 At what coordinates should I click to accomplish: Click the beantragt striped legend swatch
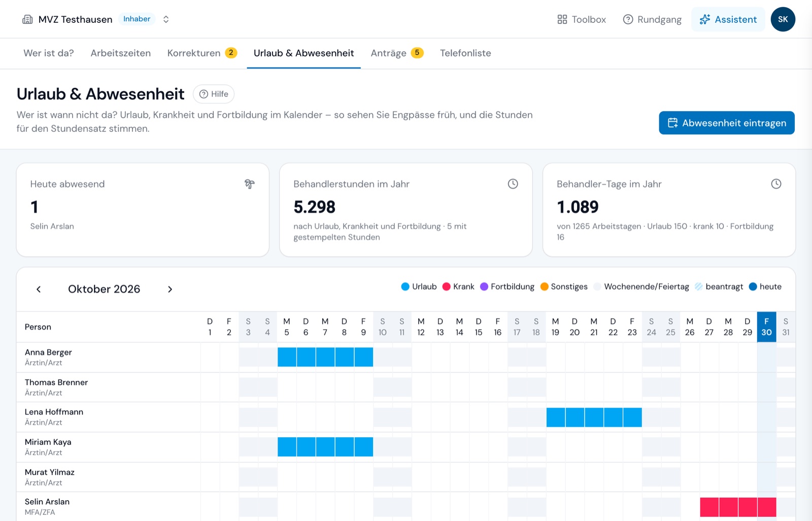click(x=699, y=287)
